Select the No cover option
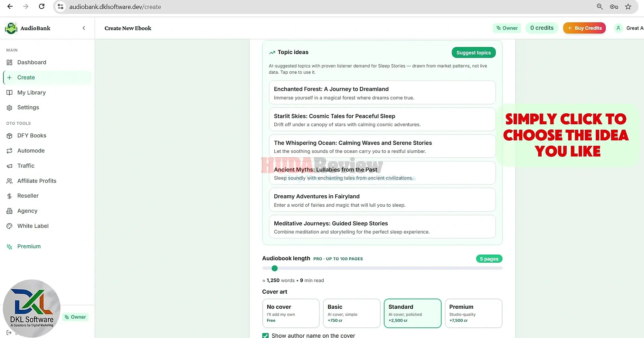This screenshot has height=338, width=644. click(291, 313)
